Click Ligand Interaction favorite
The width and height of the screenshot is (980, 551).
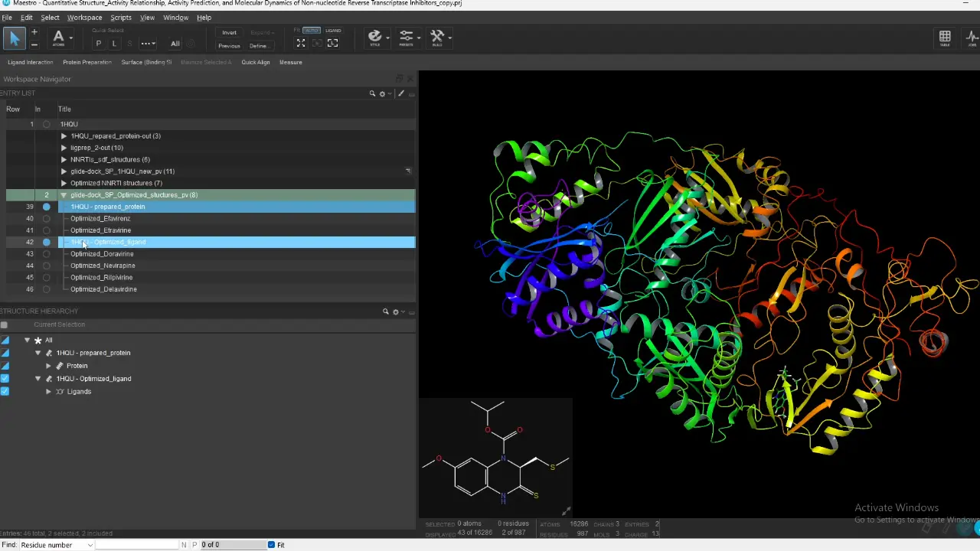pos(31,63)
